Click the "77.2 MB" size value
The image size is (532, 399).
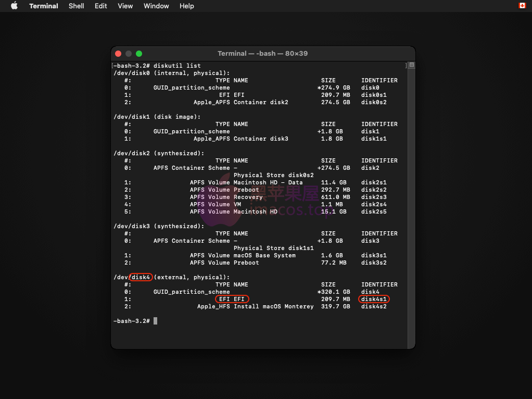pyautogui.click(x=334, y=263)
